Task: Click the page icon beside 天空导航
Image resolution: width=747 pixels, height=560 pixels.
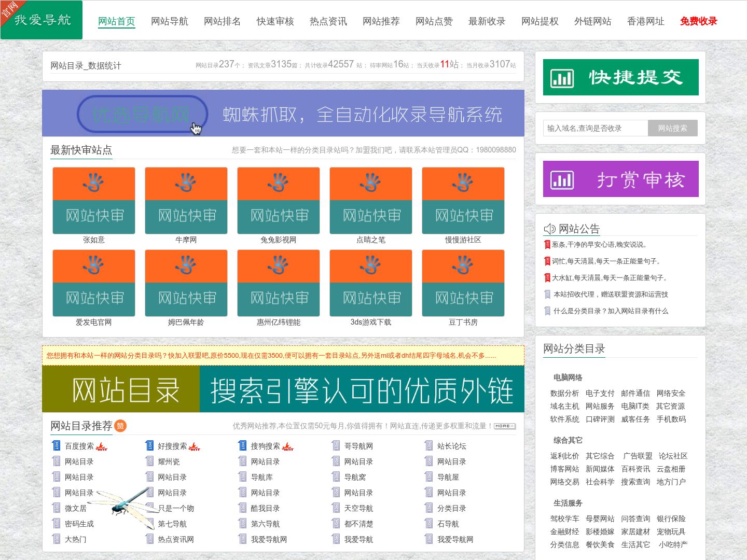Action: [336, 508]
